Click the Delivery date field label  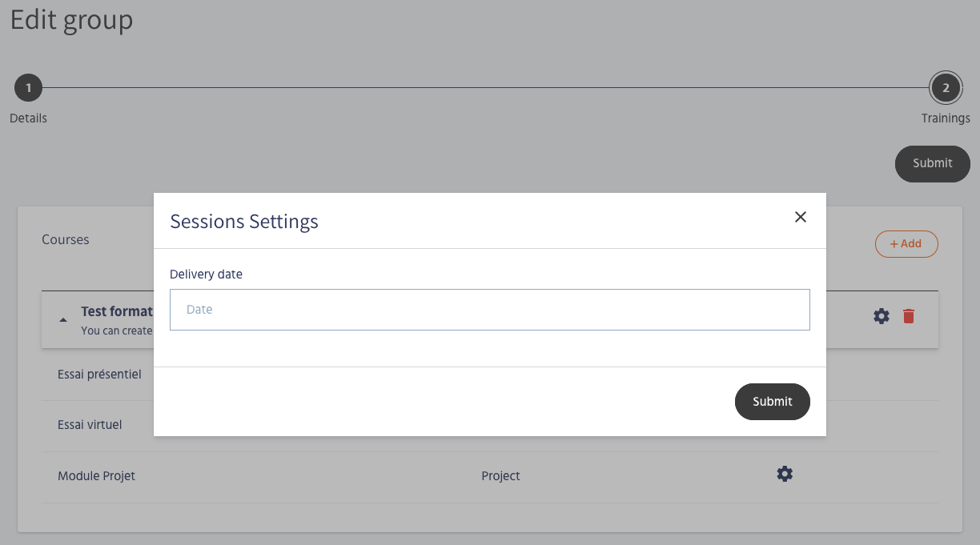[206, 274]
